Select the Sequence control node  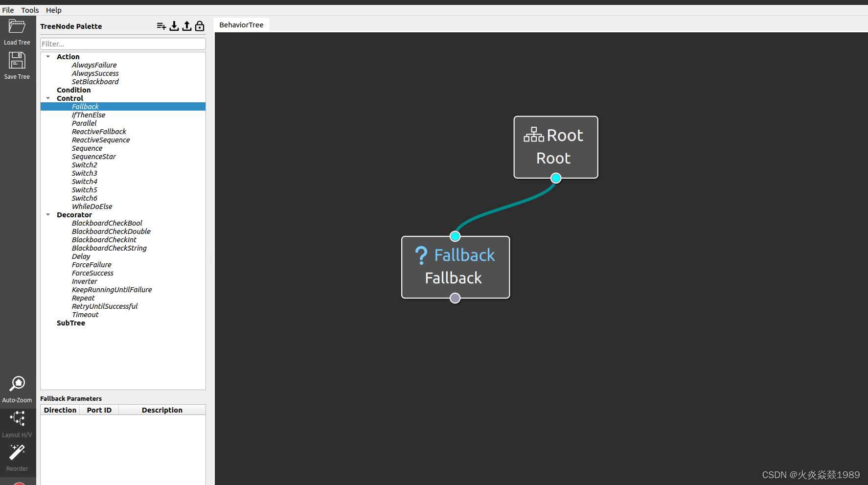(x=87, y=148)
